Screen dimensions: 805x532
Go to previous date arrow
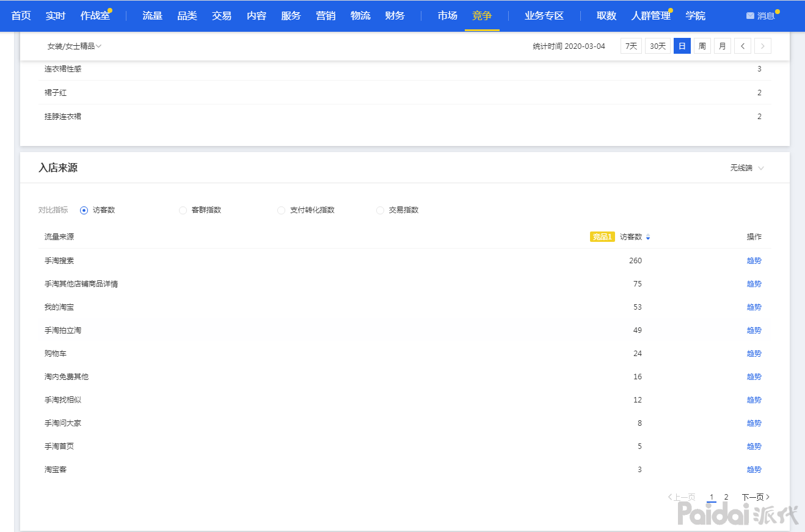click(x=743, y=46)
